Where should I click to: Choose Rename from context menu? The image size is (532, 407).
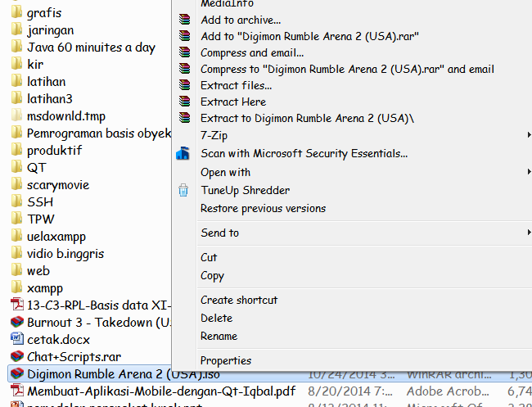(x=219, y=336)
